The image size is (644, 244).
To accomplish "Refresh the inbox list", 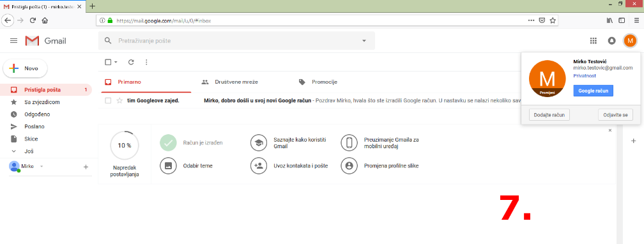I will click(x=131, y=62).
